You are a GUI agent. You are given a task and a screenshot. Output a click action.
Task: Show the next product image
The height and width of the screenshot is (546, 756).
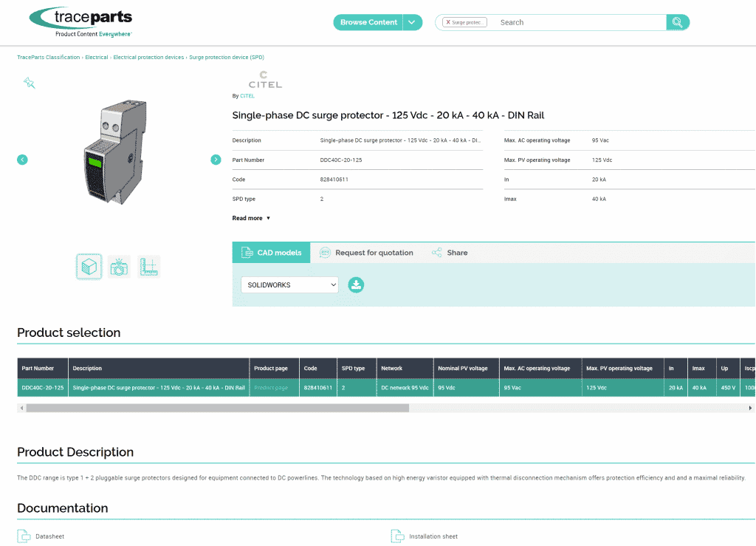216,160
